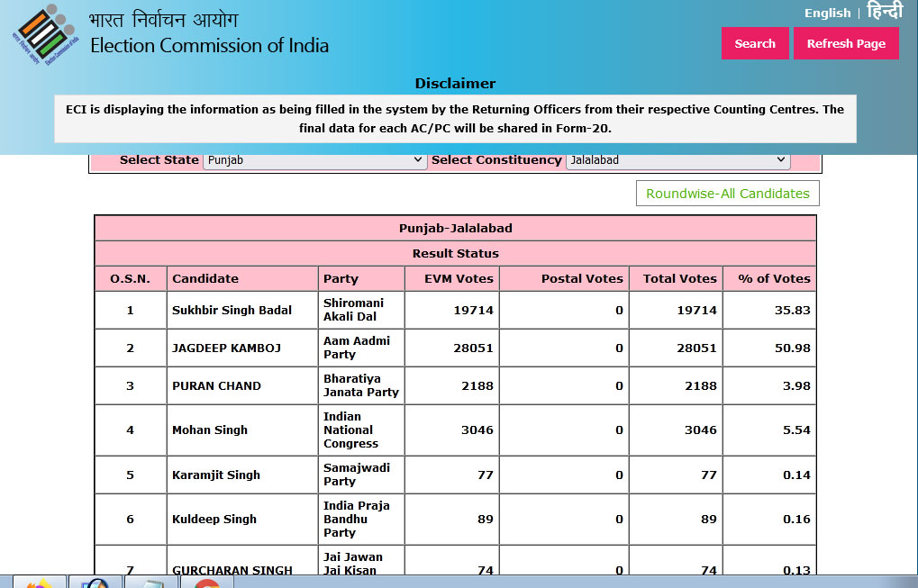Open the Select State dropdown showing Punjab
This screenshot has width=918, height=588.
(314, 160)
